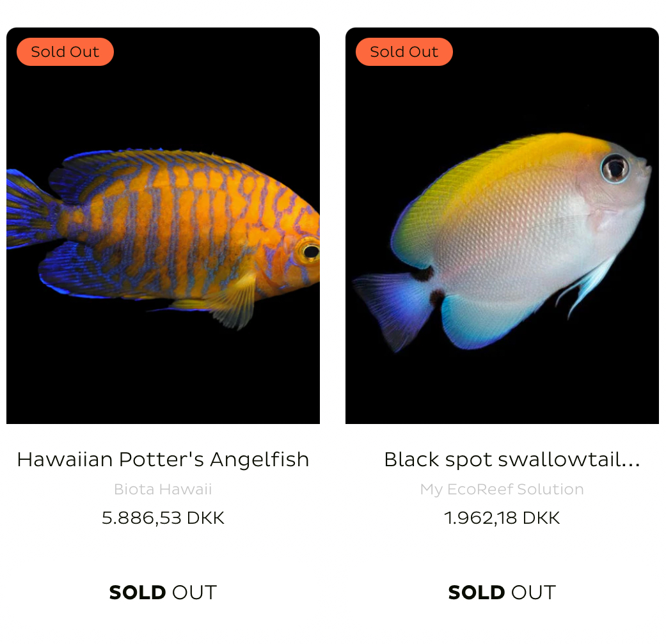
Task: Open the Hawaiian Potter's Angelfish title link
Action: [x=163, y=459]
